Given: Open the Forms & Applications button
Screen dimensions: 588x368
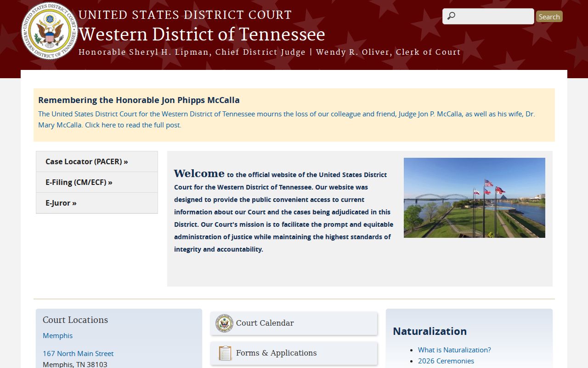Looking at the screenshot, I should 294,353.
